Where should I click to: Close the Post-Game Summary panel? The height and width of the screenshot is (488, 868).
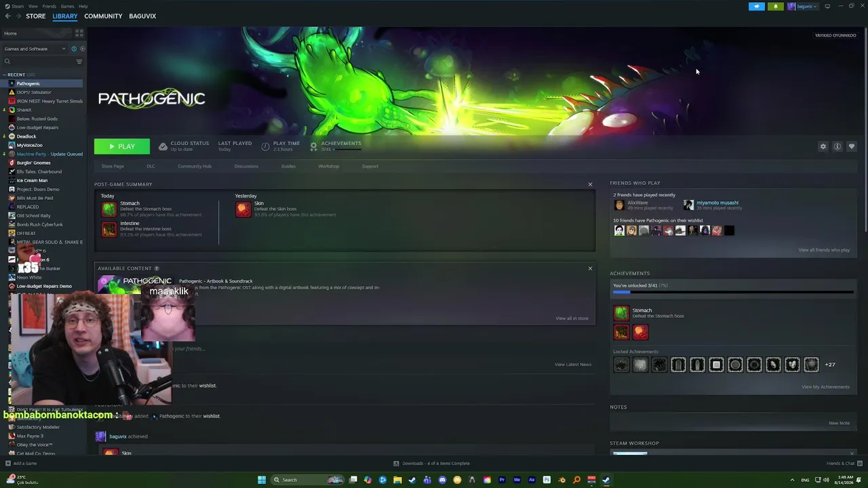[590, 184]
